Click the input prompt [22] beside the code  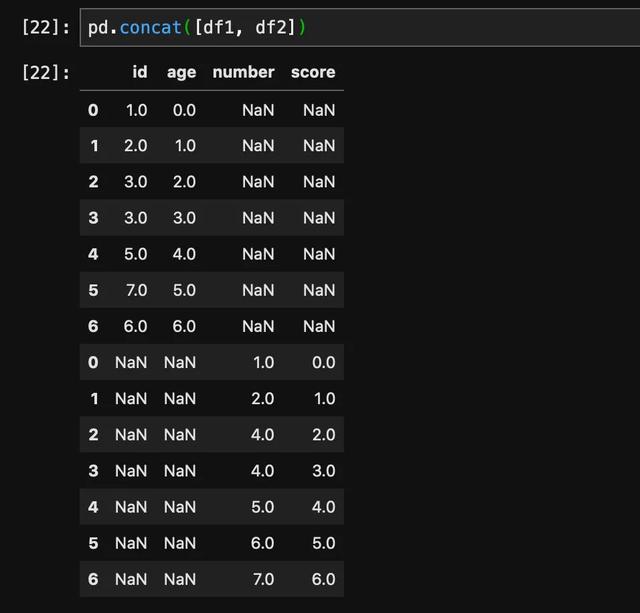(x=46, y=27)
